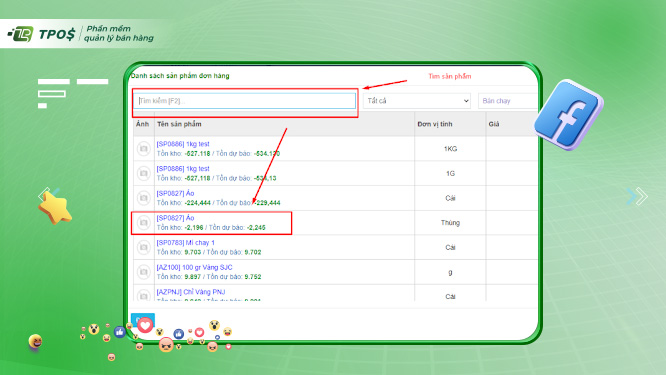Click image placeholder of the Áo Thùng row
666x375 pixels.
click(x=144, y=223)
